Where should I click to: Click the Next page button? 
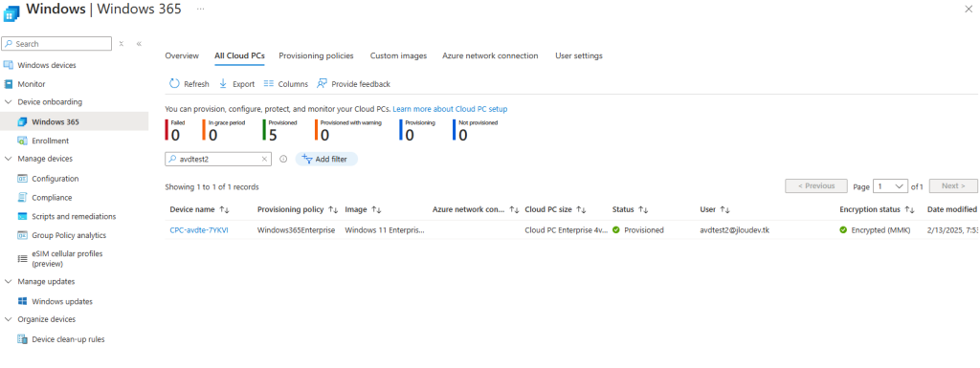click(x=953, y=185)
